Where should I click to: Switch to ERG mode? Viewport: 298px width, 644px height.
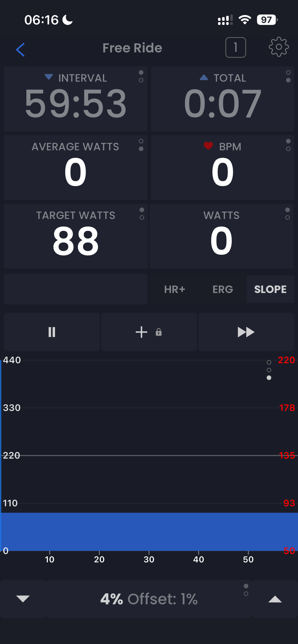(x=223, y=289)
